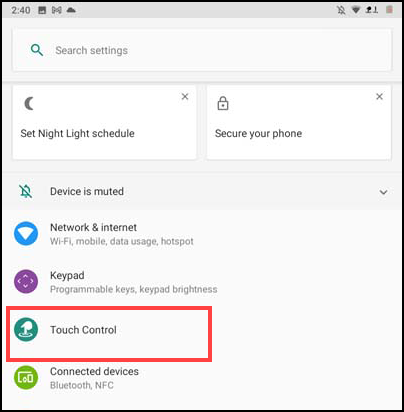Image resolution: width=404 pixels, height=412 pixels.
Task: Open Secure your phone suggestion
Action: pos(299,123)
